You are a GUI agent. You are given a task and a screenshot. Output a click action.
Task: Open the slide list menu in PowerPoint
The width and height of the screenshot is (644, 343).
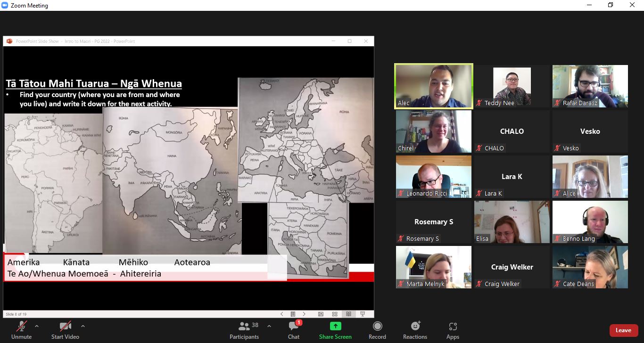coord(293,314)
